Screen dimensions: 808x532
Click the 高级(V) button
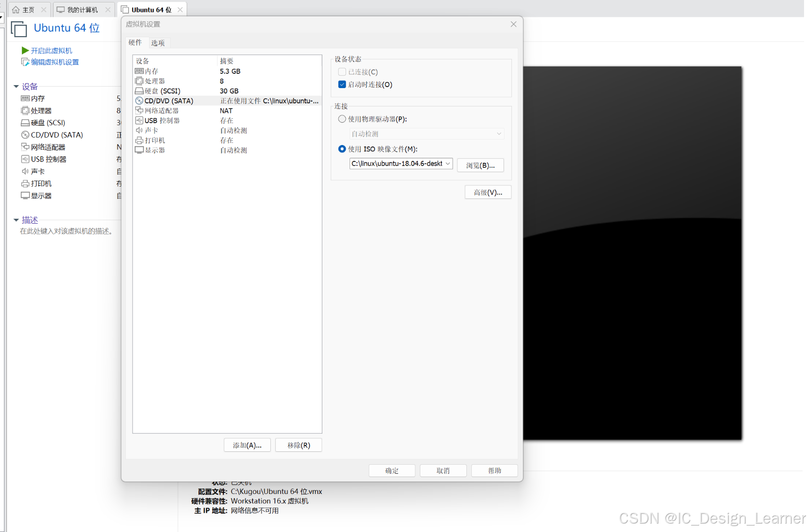pos(488,192)
